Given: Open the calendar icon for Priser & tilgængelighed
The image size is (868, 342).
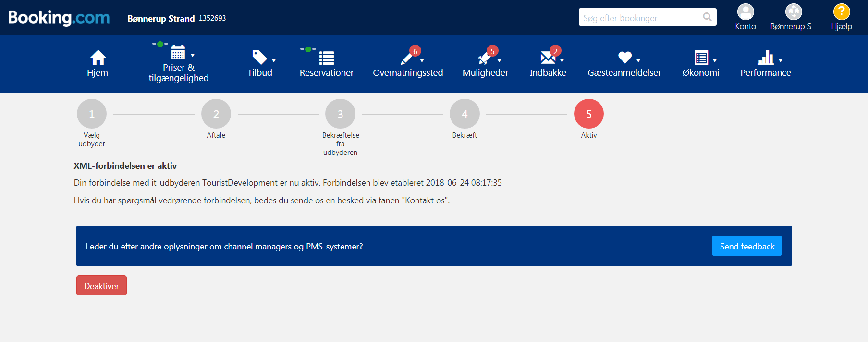Looking at the screenshot, I should (x=178, y=52).
